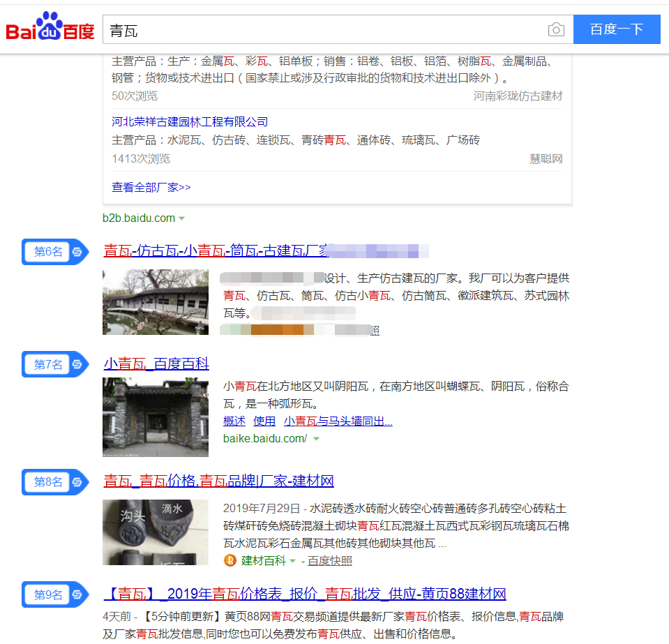The height and width of the screenshot is (644, 669).
Task: Click 慧聪网 source text
Action: (546, 159)
